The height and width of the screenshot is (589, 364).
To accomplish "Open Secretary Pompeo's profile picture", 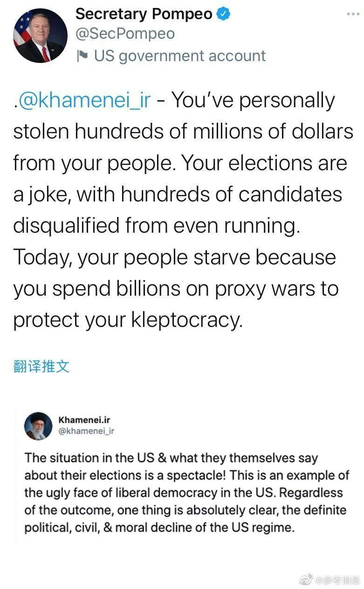I will (x=40, y=35).
